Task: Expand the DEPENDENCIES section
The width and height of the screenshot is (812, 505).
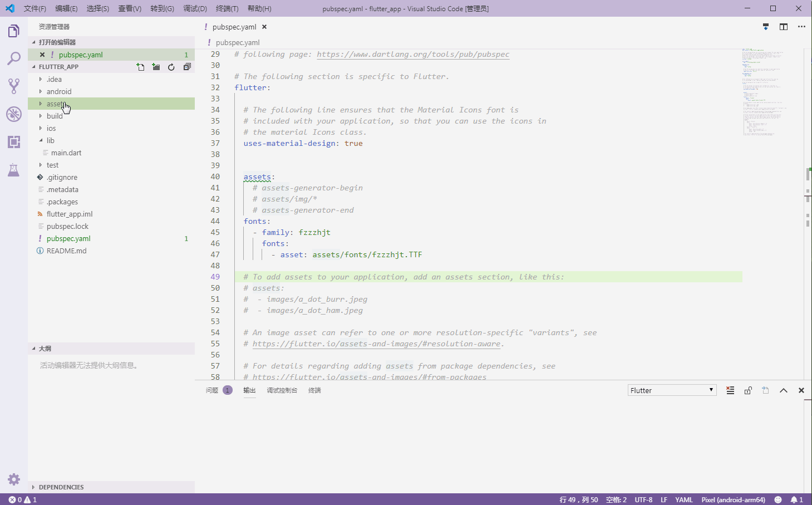Action: (x=111, y=487)
